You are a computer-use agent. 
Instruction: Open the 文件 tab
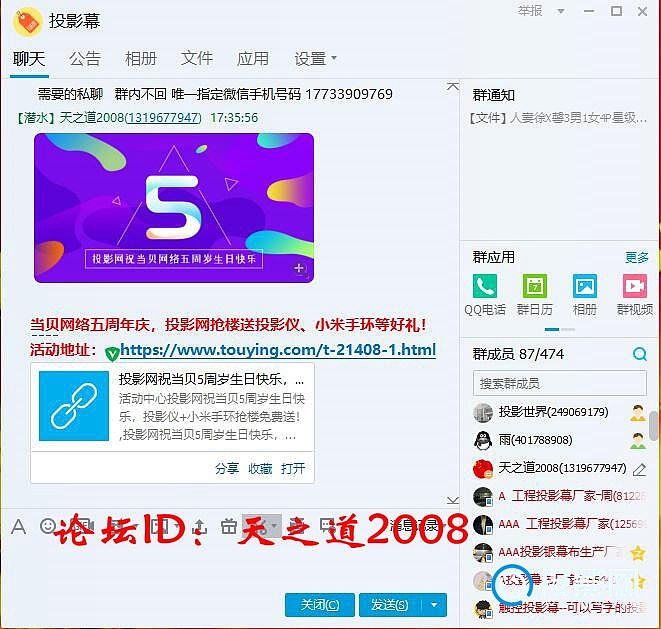click(x=197, y=59)
